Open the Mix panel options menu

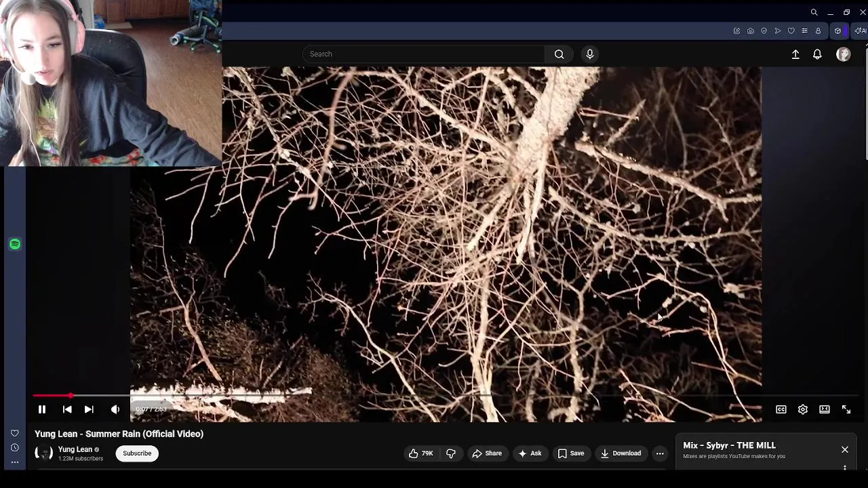coord(845,468)
